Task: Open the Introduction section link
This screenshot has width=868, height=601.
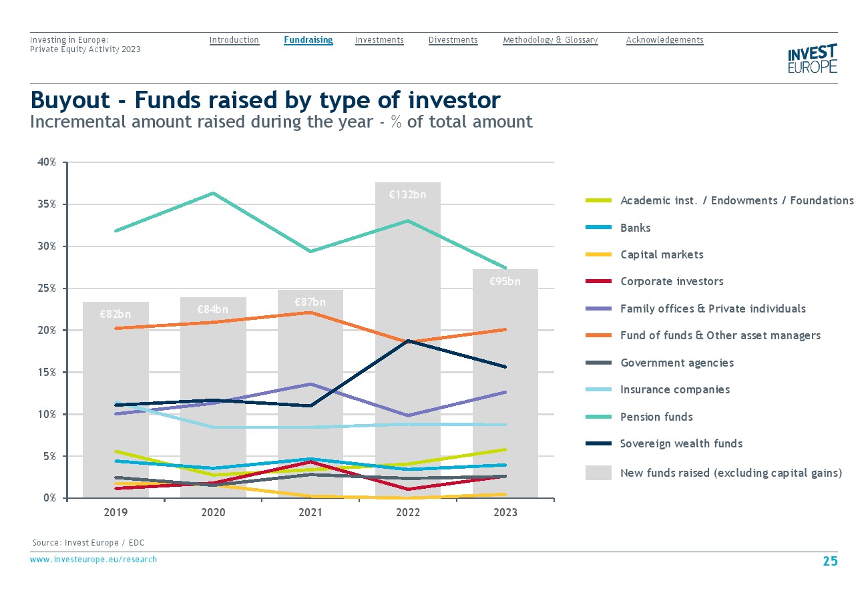Action: [234, 40]
